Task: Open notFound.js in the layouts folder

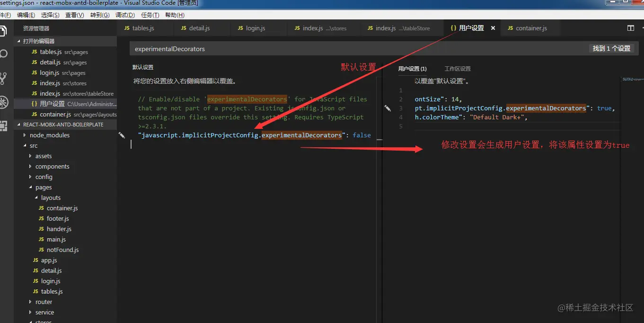Action: [65, 250]
